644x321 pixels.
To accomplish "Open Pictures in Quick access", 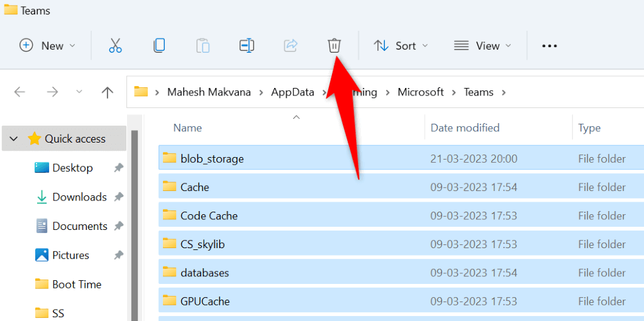I will (70, 255).
